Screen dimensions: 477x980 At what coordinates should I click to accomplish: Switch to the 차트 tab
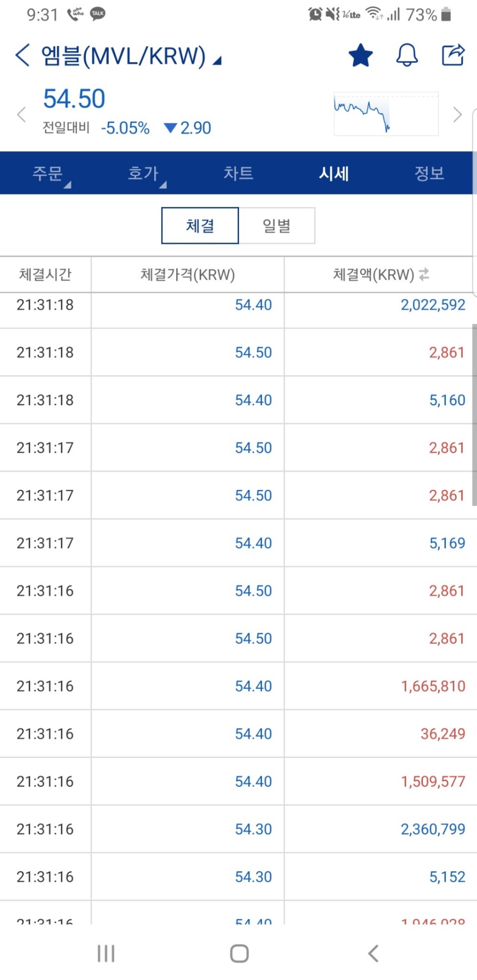point(238,173)
